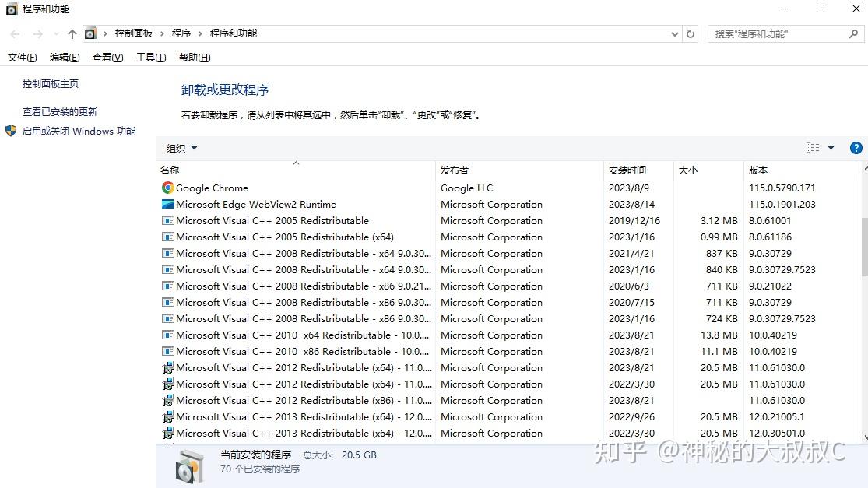Click icon of VC++ 2008 x64 row sized 840 KB
This screenshot has width=868, height=488.
click(167, 269)
